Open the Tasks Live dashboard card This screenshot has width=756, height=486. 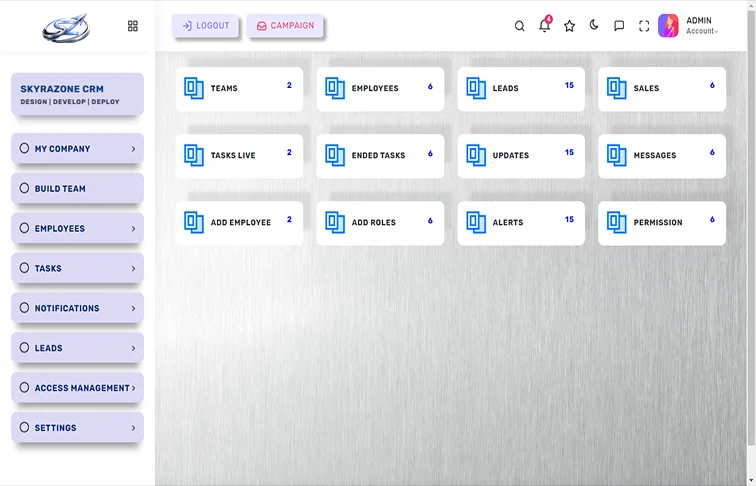pyautogui.click(x=239, y=156)
